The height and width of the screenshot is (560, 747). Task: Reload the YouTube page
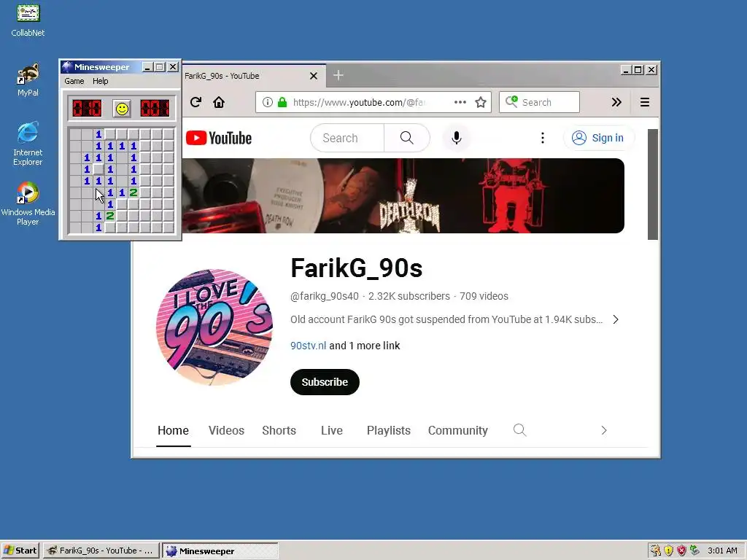click(x=196, y=102)
